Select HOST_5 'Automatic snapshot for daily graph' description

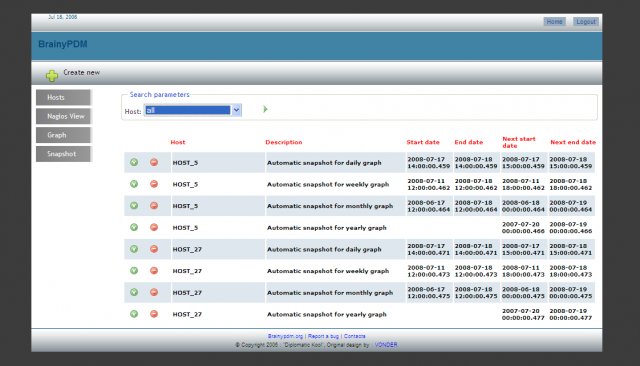[x=324, y=162]
